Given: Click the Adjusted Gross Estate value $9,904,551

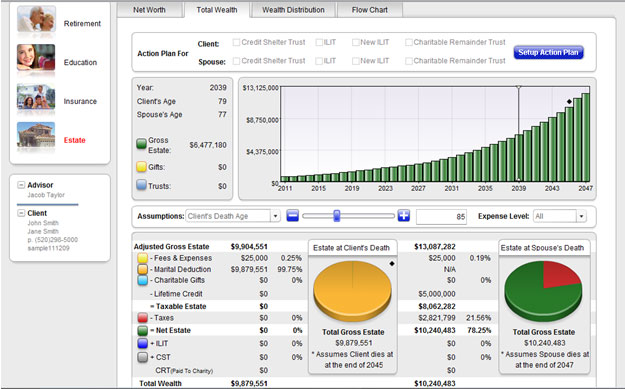Looking at the screenshot, I should tap(249, 247).
